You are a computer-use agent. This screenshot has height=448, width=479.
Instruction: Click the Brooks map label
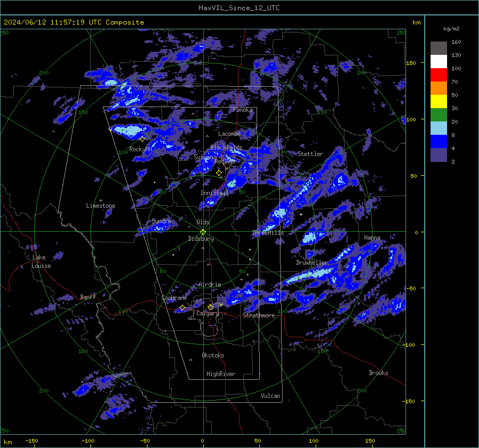point(378,373)
